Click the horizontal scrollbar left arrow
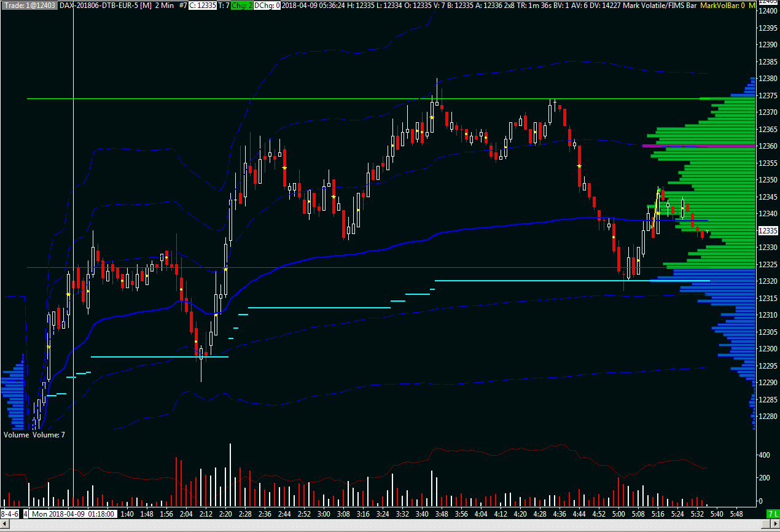 click(x=4, y=523)
